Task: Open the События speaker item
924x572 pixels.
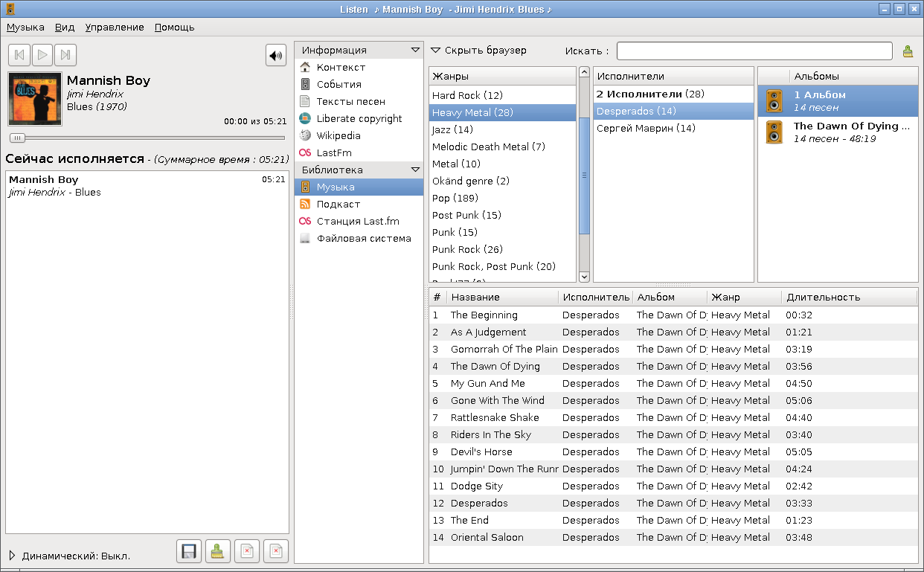Action: (359, 84)
